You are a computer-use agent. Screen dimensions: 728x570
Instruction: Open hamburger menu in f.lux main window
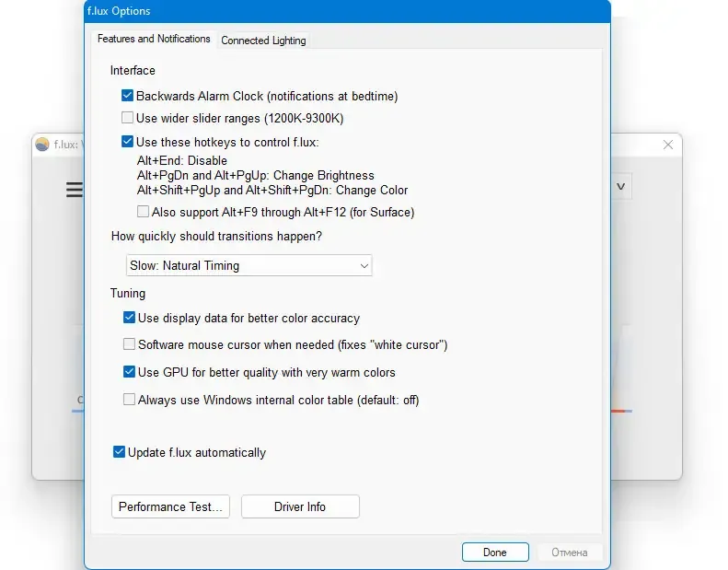(75, 190)
